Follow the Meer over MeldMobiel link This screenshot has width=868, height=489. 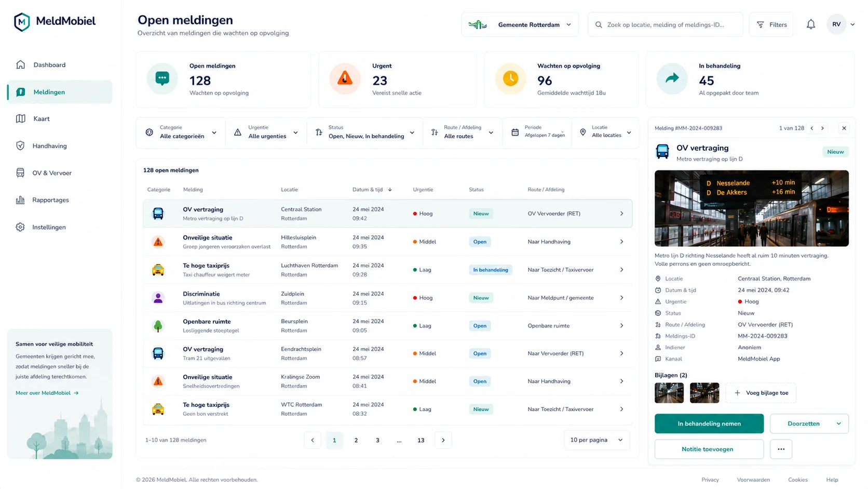click(x=47, y=393)
